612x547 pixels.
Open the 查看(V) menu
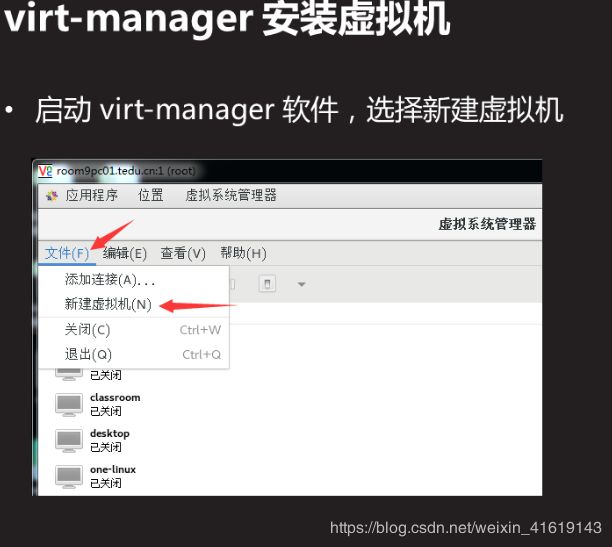[x=183, y=253]
